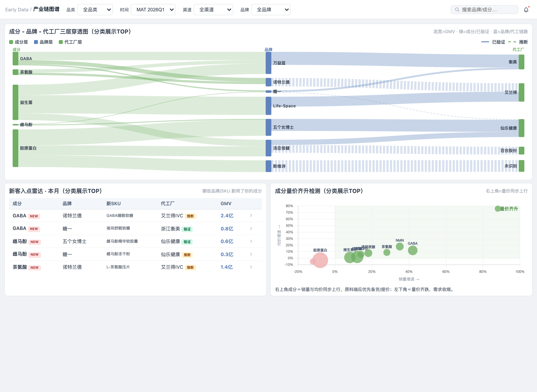Viewport: 537px width, 392px height.
Task: Click the NEW badge in the 茶氨酸 row
Action: click(x=34, y=267)
